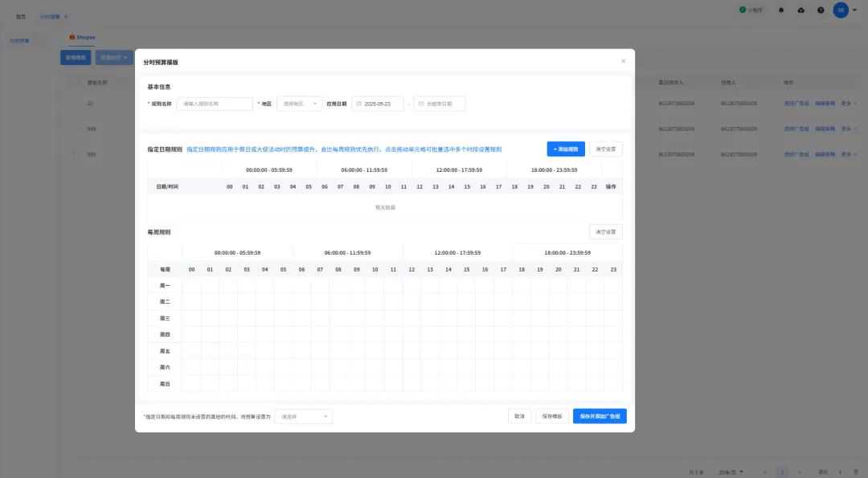Click the 日期/时间 column header

[x=167, y=187]
